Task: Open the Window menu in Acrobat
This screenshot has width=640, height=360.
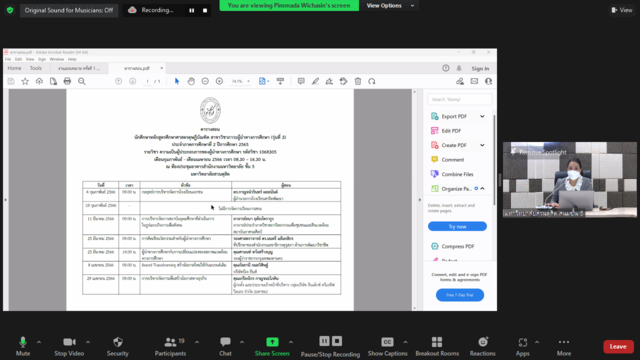Action: tap(57, 59)
